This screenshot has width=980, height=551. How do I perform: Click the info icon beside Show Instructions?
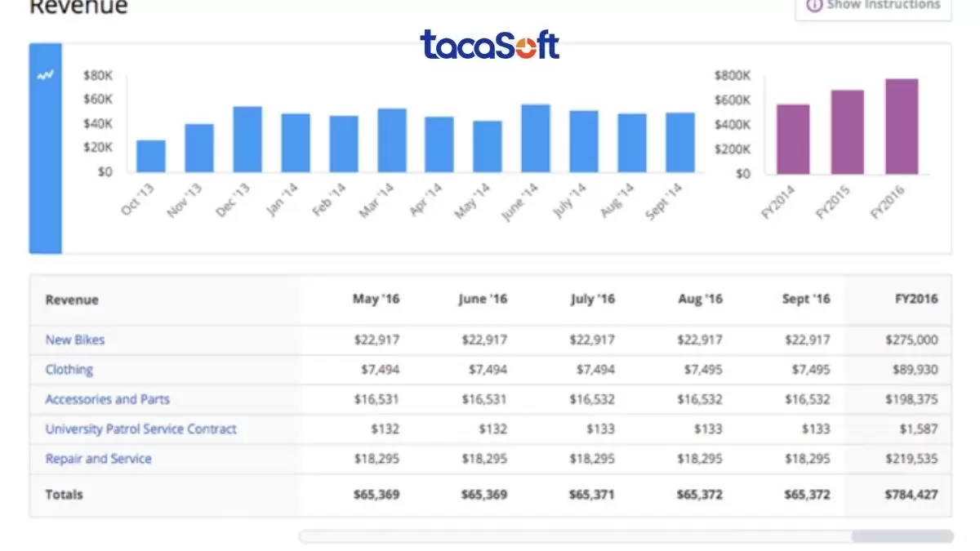tap(813, 5)
